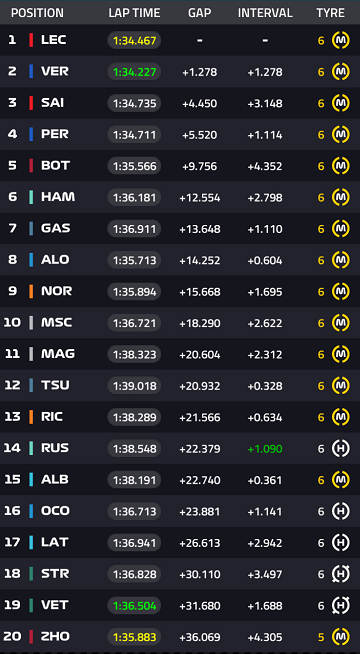Click Hamilton's medium tyre icon
The height and width of the screenshot is (654, 360).
coord(340,197)
